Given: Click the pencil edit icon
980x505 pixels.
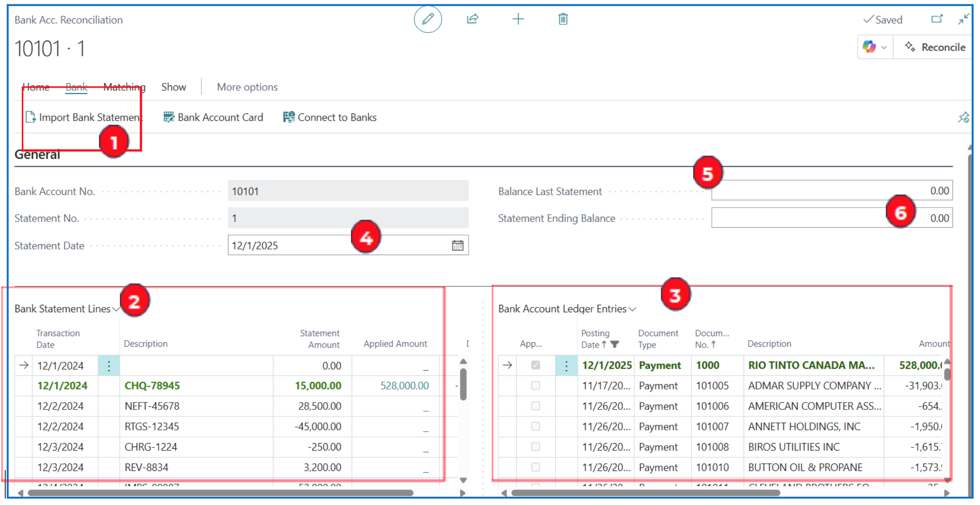Looking at the screenshot, I should [x=428, y=19].
